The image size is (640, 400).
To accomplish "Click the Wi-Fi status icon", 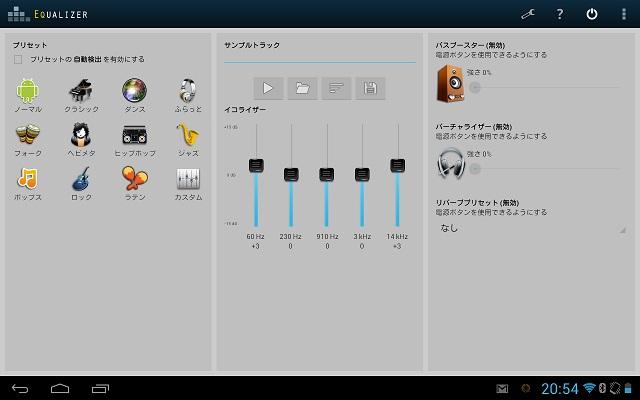I will (589, 388).
